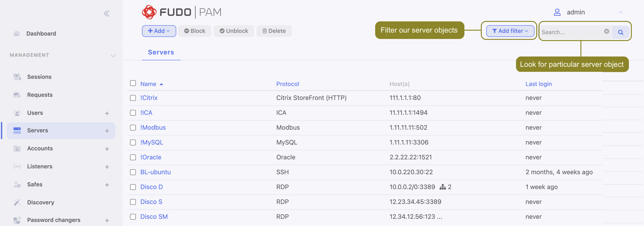Viewport: 644px width, 226px height.
Task: Select the Sessions icon in the sidebar
Action: click(x=17, y=77)
